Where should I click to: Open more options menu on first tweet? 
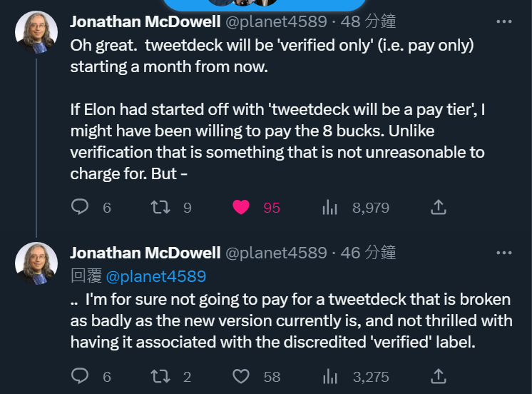(x=504, y=21)
